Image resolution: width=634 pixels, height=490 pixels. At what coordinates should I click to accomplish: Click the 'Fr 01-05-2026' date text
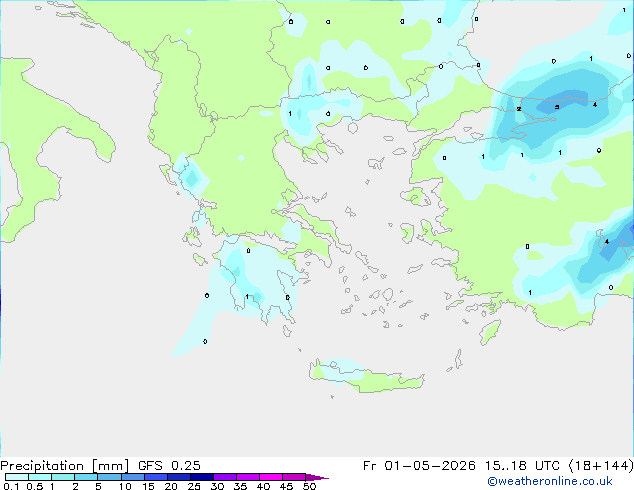419,466
